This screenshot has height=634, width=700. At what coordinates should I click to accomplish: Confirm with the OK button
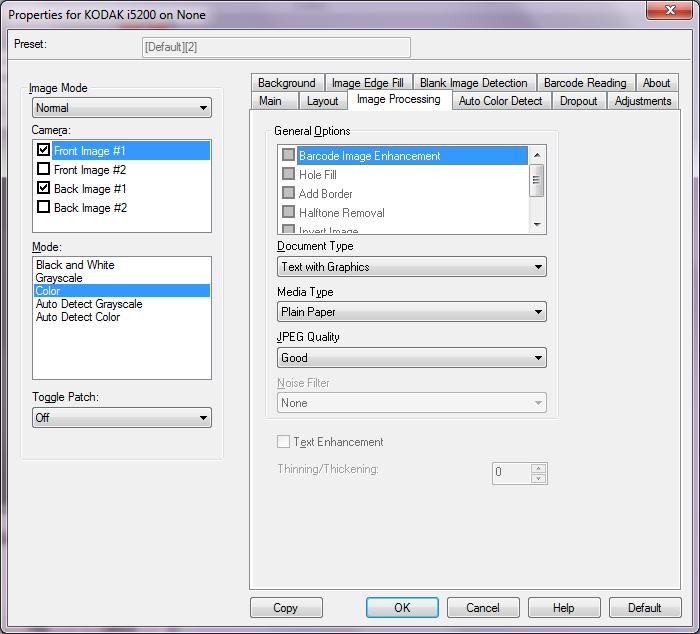click(402, 608)
